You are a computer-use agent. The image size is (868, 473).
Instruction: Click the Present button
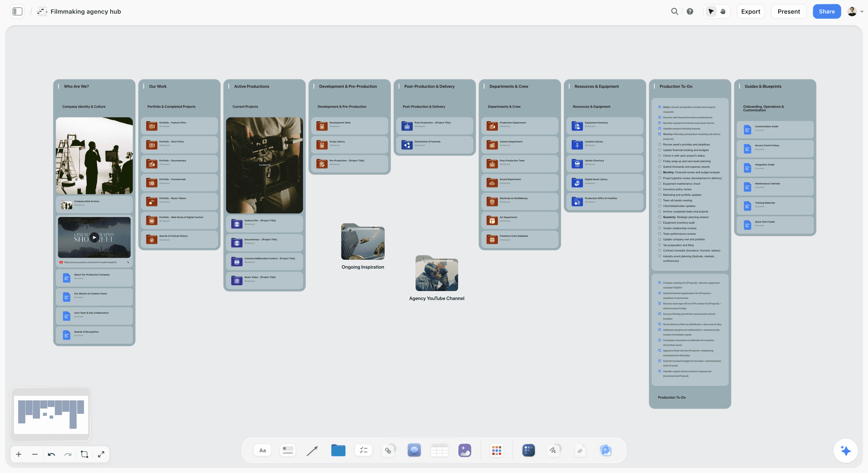point(789,11)
